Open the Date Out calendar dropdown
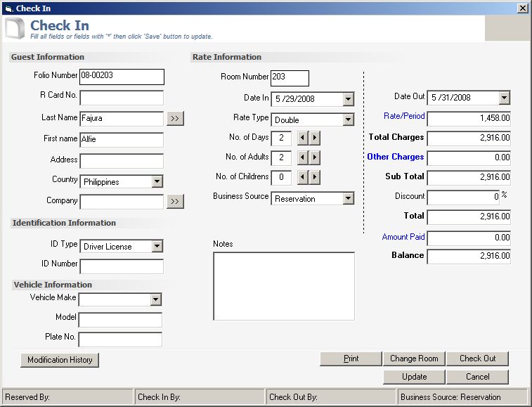The image size is (532, 407). pyautogui.click(x=504, y=98)
